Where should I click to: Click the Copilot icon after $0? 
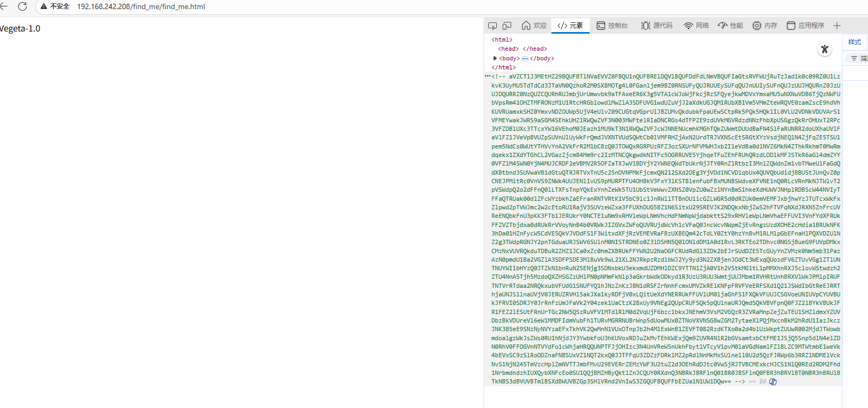tap(773, 382)
